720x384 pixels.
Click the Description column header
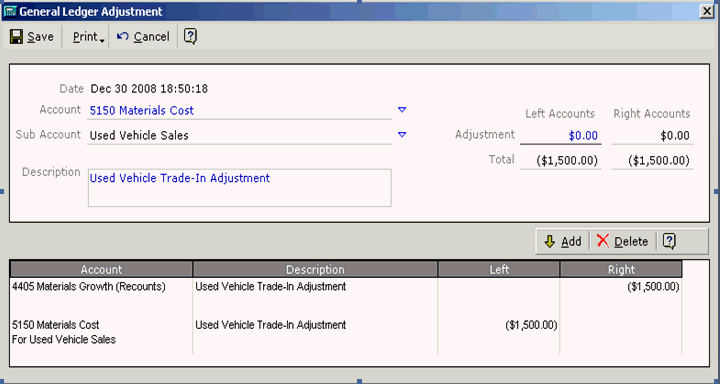pyautogui.click(x=315, y=270)
